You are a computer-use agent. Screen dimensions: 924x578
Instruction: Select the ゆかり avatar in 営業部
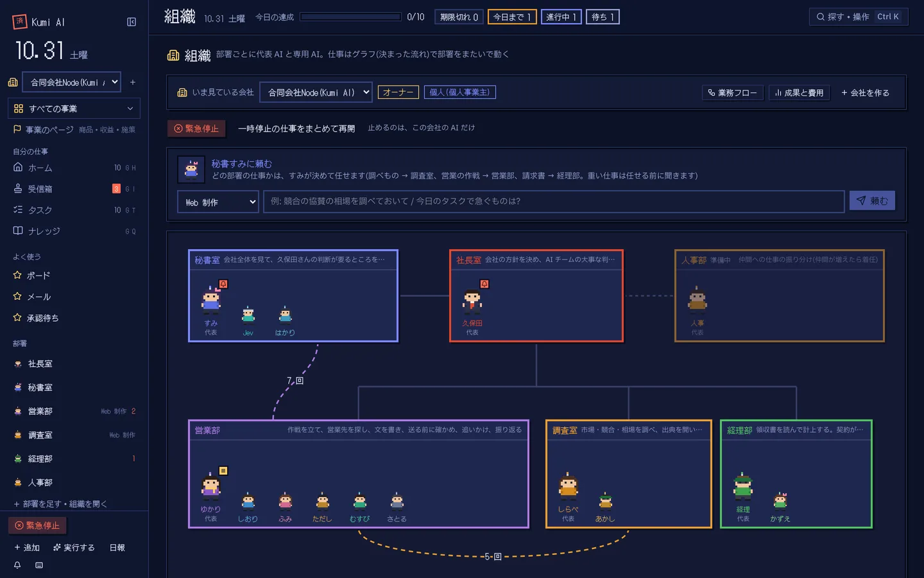coord(211,487)
